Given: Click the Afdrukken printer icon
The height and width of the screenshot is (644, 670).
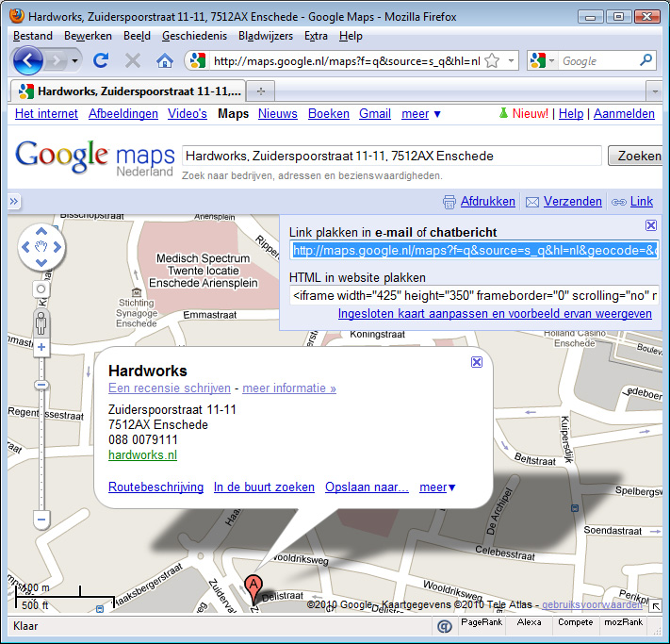Looking at the screenshot, I should (449, 202).
